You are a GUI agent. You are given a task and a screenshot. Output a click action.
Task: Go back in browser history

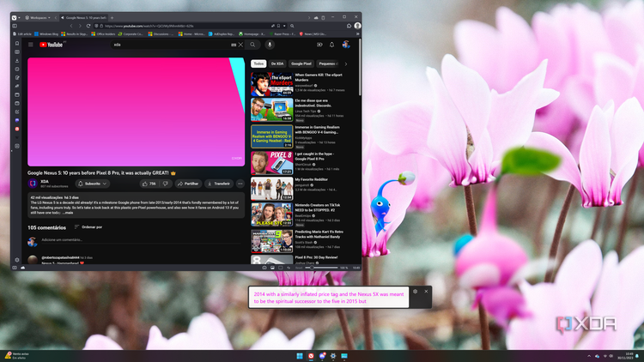(71, 26)
